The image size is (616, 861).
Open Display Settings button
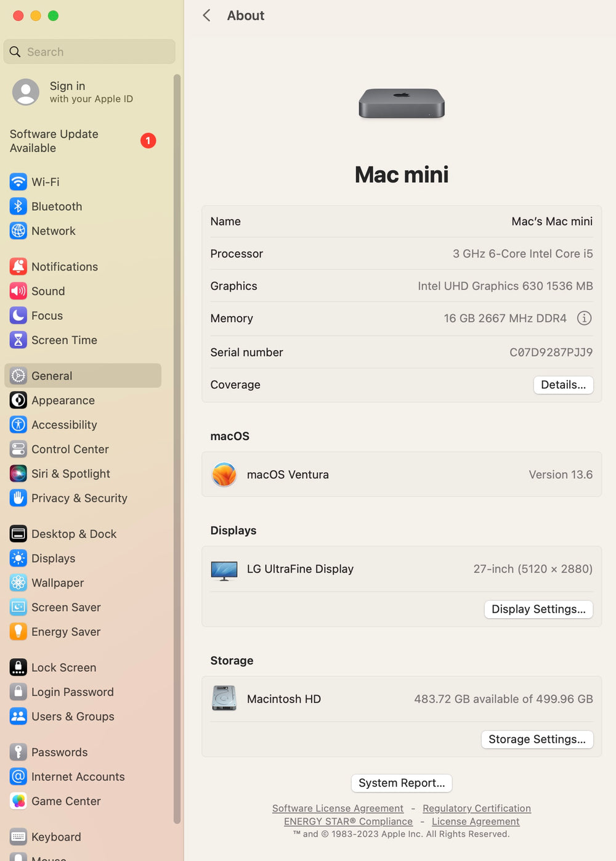tap(538, 609)
